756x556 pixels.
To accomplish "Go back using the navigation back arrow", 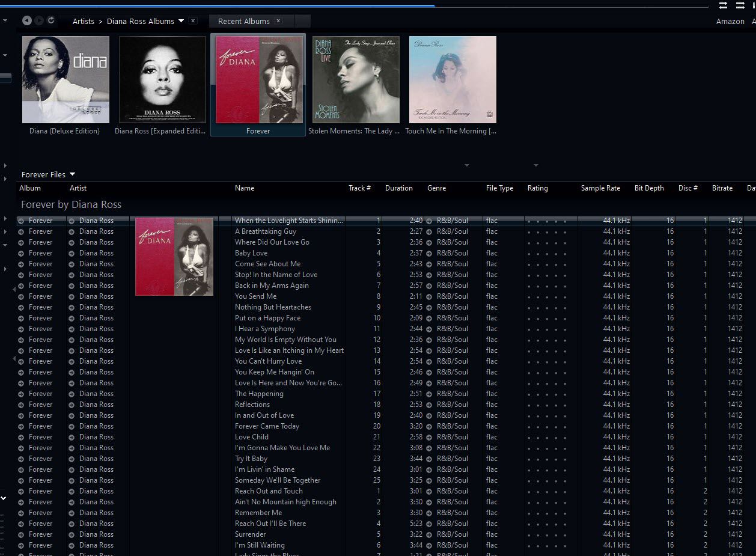I will tap(26, 20).
